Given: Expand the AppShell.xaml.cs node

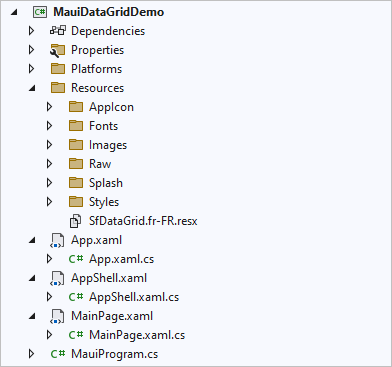Looking at the screenshot, I should pos(50,297).
